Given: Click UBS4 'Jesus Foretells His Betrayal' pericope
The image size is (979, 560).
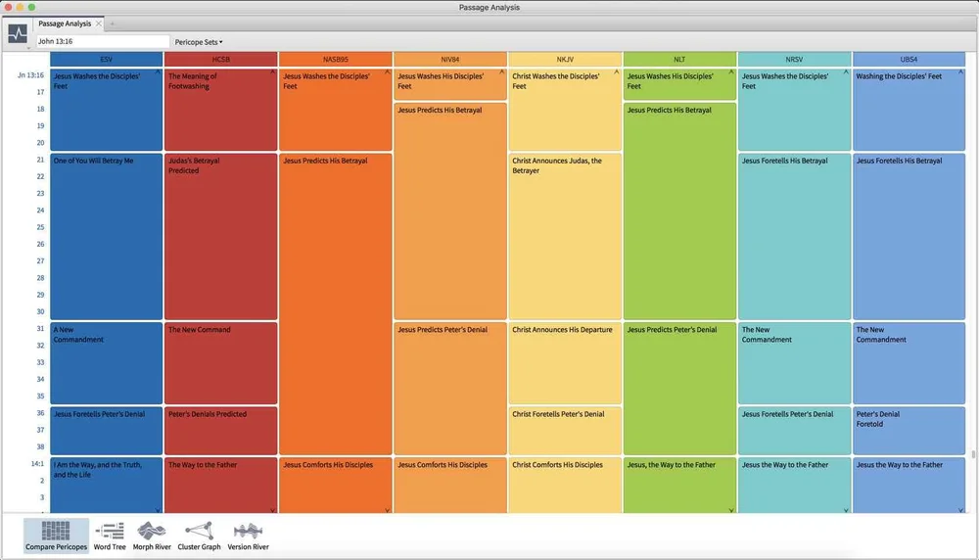Looking at the screenshot, I should [909, 237].
